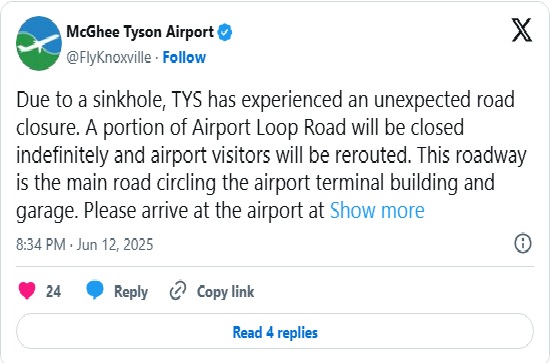Click the blue verified checkmark badge
The height and width of the screenshot is (363, 550).
pos(224,32)
